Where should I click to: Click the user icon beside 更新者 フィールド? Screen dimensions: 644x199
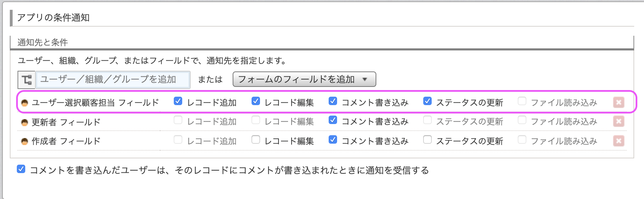[x=25, y=123]
